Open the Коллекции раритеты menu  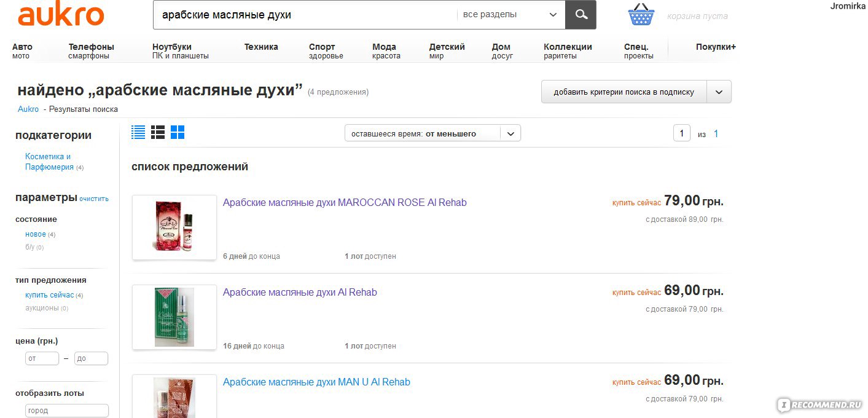[568, 51]
